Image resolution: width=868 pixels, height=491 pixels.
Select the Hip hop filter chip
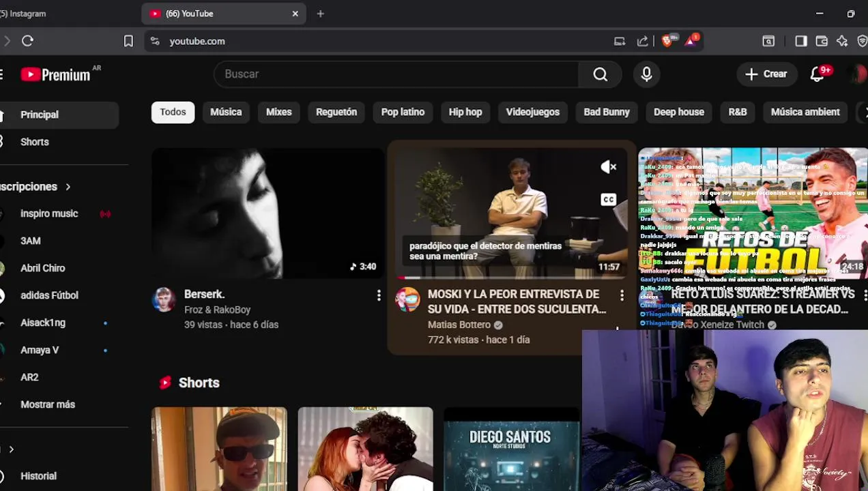465,112
